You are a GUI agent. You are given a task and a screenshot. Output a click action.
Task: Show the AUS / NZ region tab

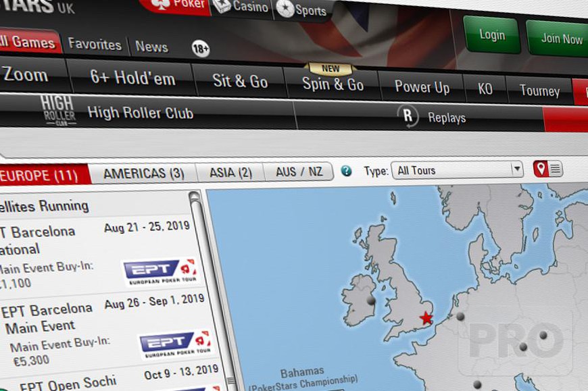click(x=299, y=172)
